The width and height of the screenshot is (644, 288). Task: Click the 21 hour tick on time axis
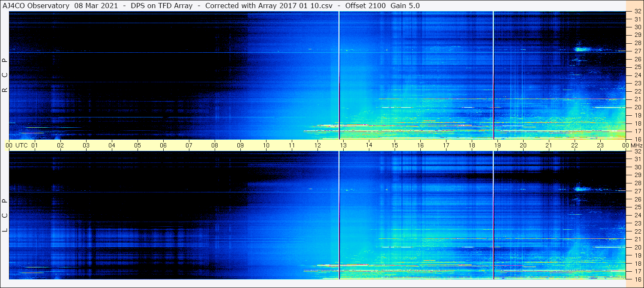pos(549,145)
